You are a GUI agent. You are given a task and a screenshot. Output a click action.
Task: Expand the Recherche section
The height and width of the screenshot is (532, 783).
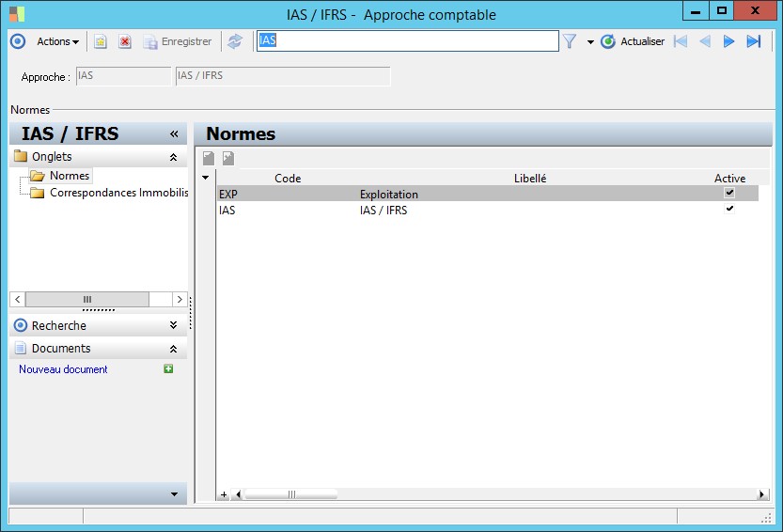(x=173, y=325)
